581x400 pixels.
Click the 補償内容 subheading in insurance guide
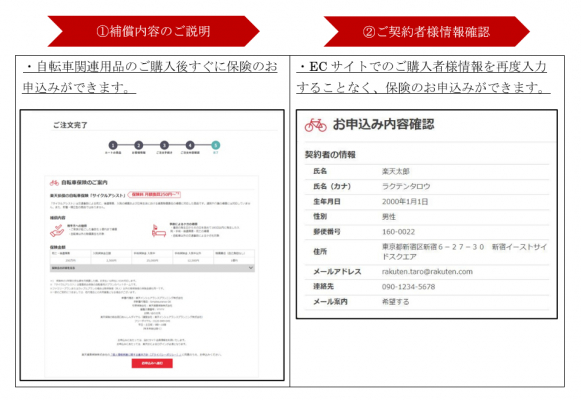point(57,217)
